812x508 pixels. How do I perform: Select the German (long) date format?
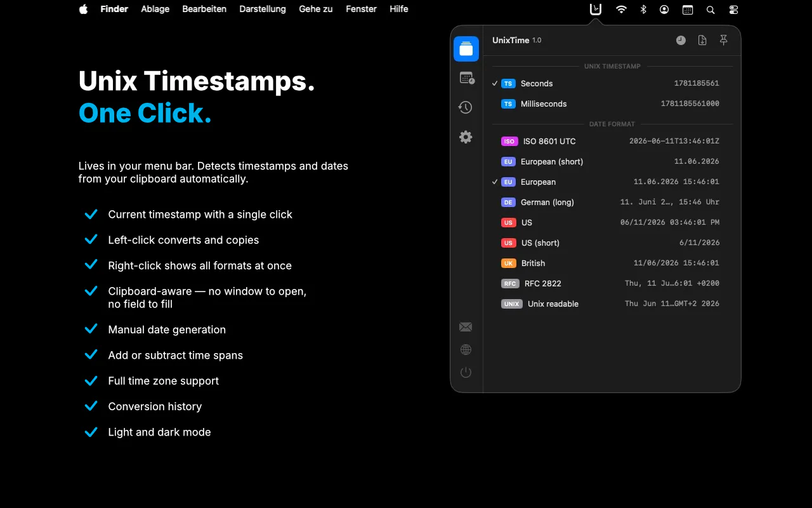pos(612,202)
